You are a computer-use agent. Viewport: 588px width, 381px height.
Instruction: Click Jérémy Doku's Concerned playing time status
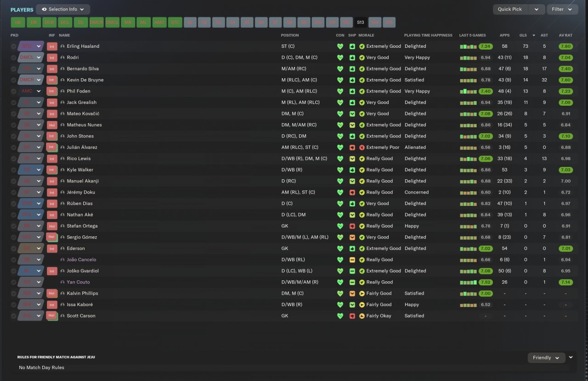(x=417, y=193)
